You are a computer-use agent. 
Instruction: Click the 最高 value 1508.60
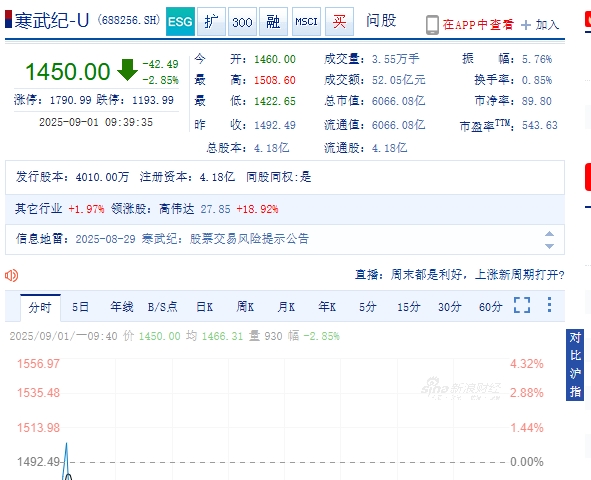pos(275,80)
